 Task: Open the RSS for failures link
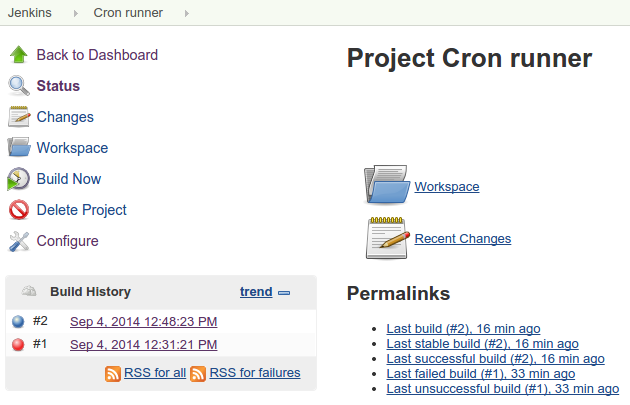(x=255, y=373)
